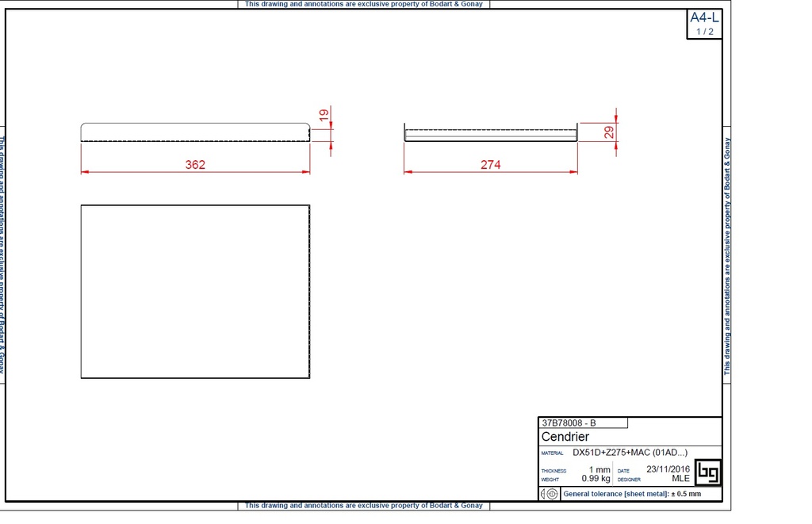
Task: Click the 0.99 kg weight value
Action: pyautogui.click(x=595, y=479)
